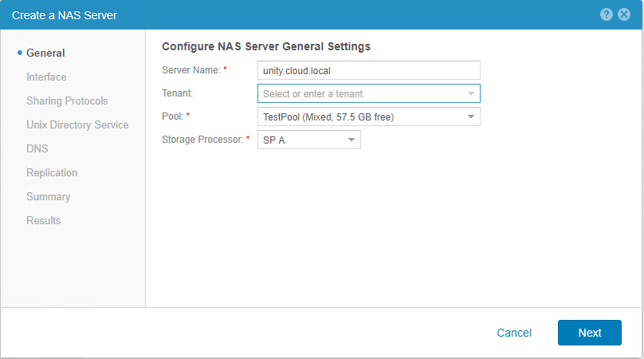Select the Results step in sidebar
The image size is (644, 359).
[x=43, y=221]
